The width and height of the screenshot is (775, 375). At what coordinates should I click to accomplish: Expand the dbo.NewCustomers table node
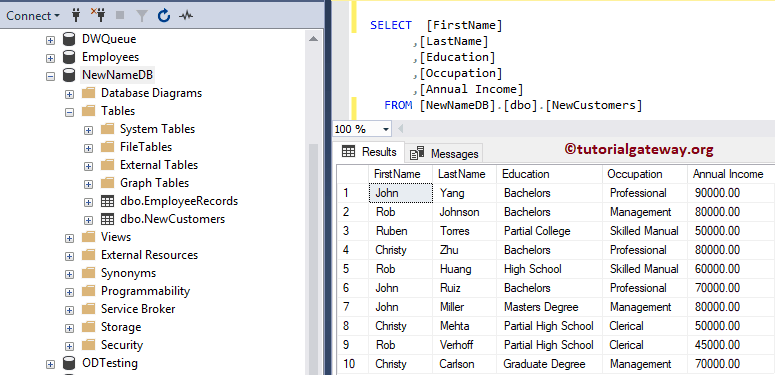click(88, 220)
